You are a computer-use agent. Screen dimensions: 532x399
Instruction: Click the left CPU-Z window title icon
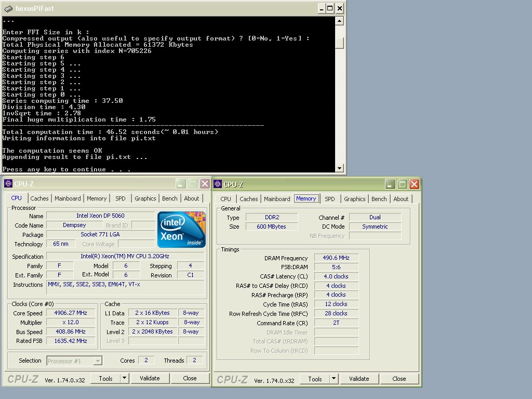[8, 183]
